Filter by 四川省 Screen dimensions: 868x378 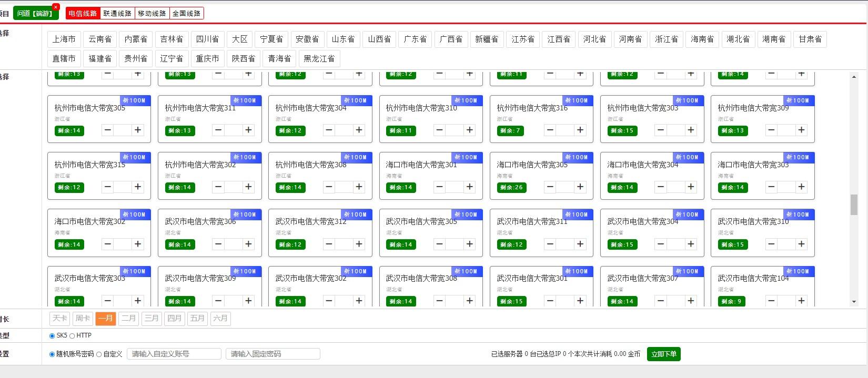pyautogui.click(x=207, y=39)
